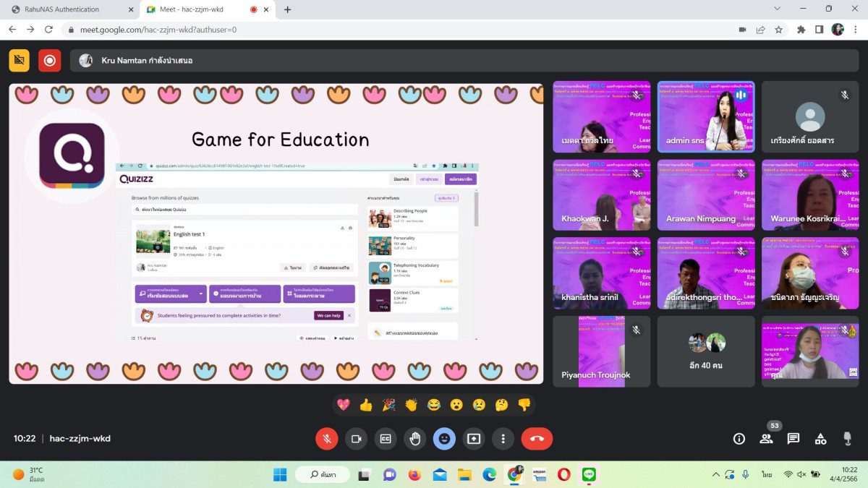Share this page from the address bar
The image size is (868, 488).
click(x=760, y=30)
